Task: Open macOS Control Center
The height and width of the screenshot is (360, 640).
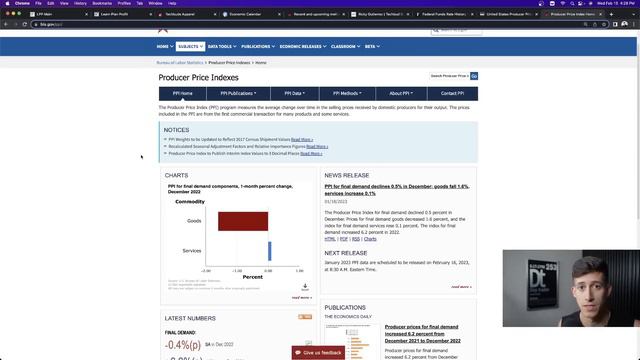Action: (581, 3)
